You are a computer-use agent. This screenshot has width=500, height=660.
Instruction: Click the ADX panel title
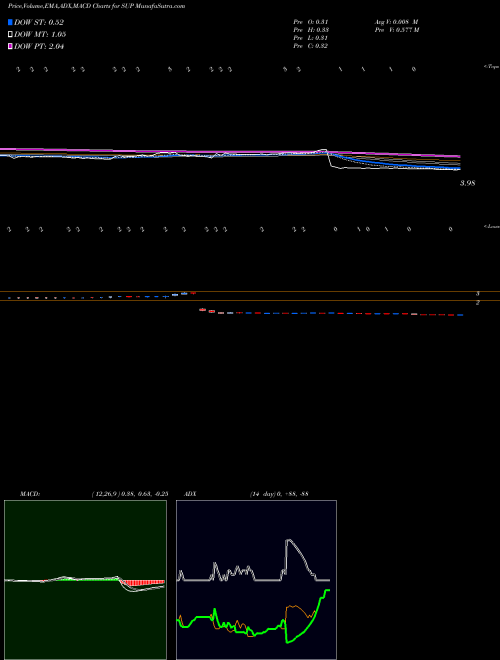click(191, 494)
